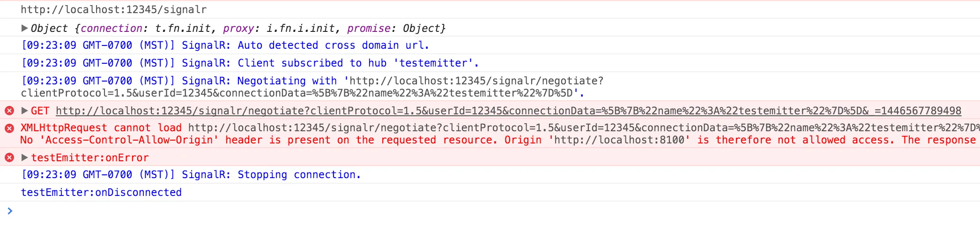This screenshot has height=225, width=980.
Task: Expand the testEmitter:onError entry arrow
Action: [x=24, y=157]
